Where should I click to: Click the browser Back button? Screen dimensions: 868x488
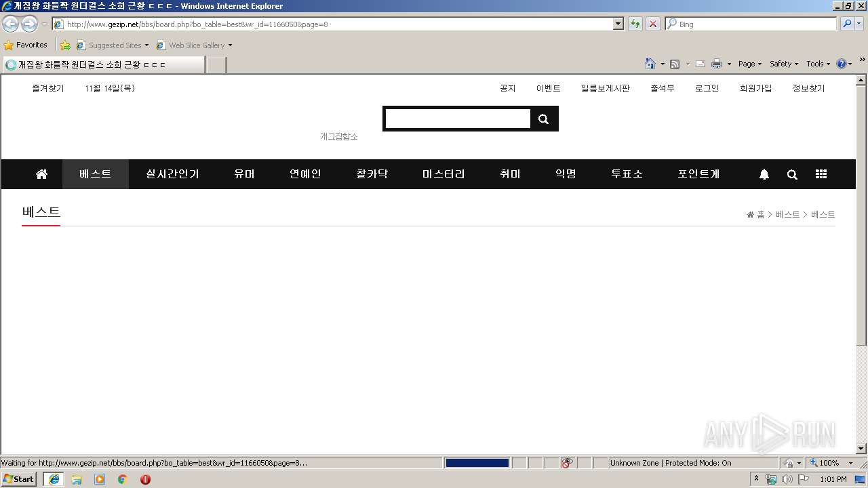(10, 24)
